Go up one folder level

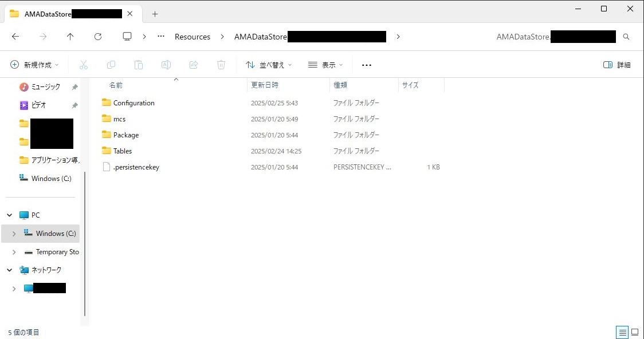70,37
